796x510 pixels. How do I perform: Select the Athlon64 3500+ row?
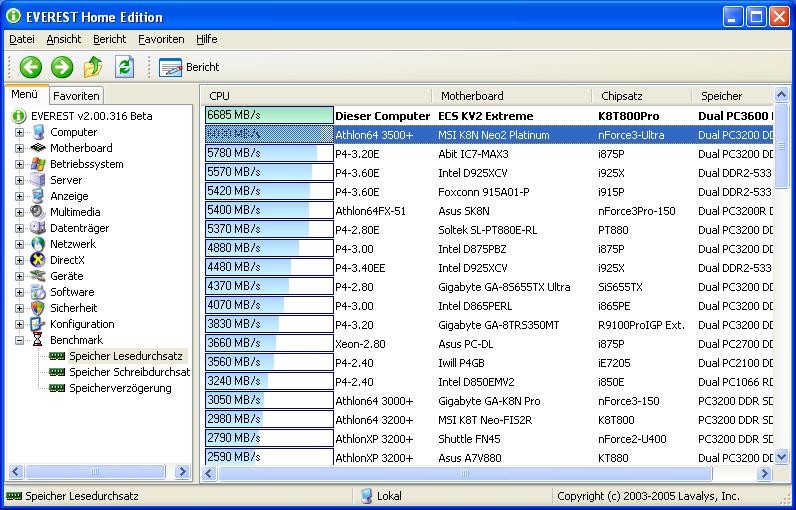(x=489, y=134)
